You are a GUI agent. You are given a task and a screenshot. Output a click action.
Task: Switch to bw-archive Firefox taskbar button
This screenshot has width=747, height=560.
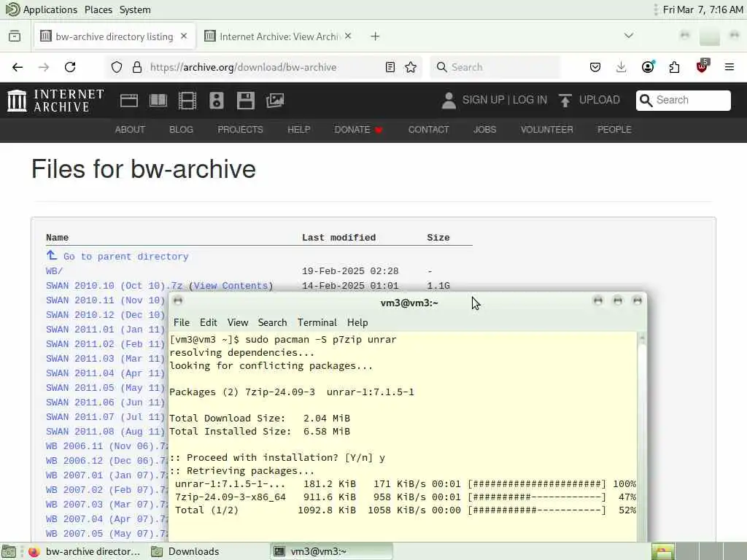pos(85,551)
